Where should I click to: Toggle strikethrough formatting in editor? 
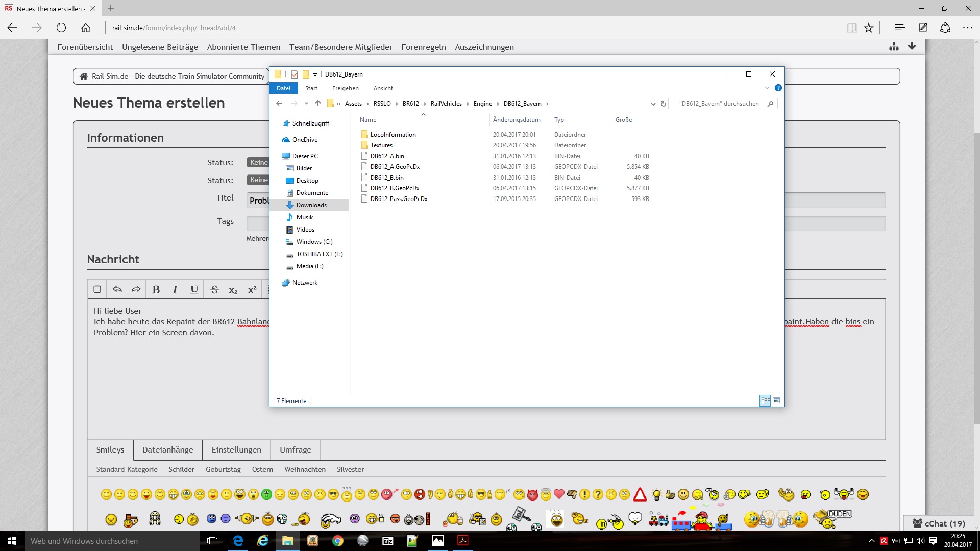pyautogui.click(x=214, y=289)
